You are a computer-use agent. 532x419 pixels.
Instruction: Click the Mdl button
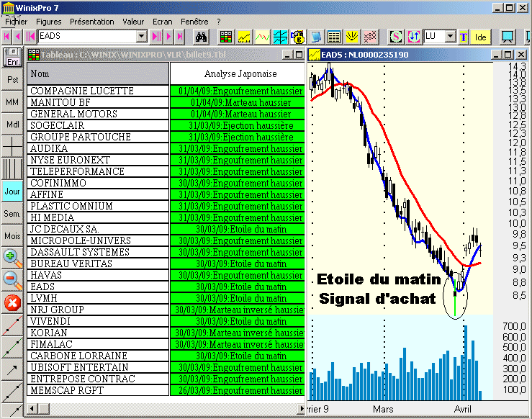[12, 124]
